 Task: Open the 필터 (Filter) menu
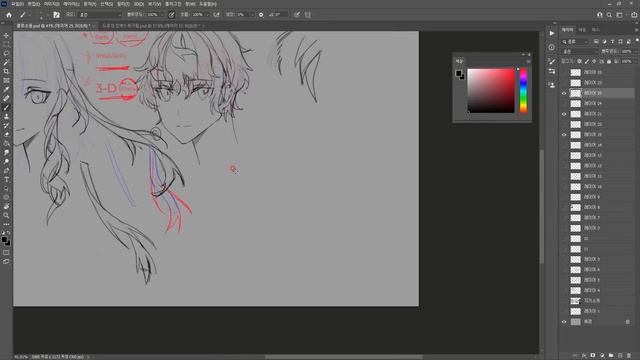click(123, 4)
